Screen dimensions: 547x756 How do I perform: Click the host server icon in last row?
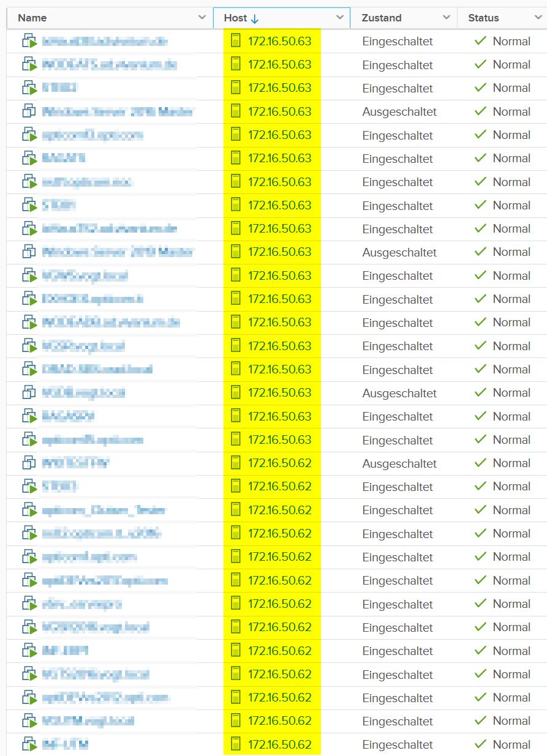(235, 744)
